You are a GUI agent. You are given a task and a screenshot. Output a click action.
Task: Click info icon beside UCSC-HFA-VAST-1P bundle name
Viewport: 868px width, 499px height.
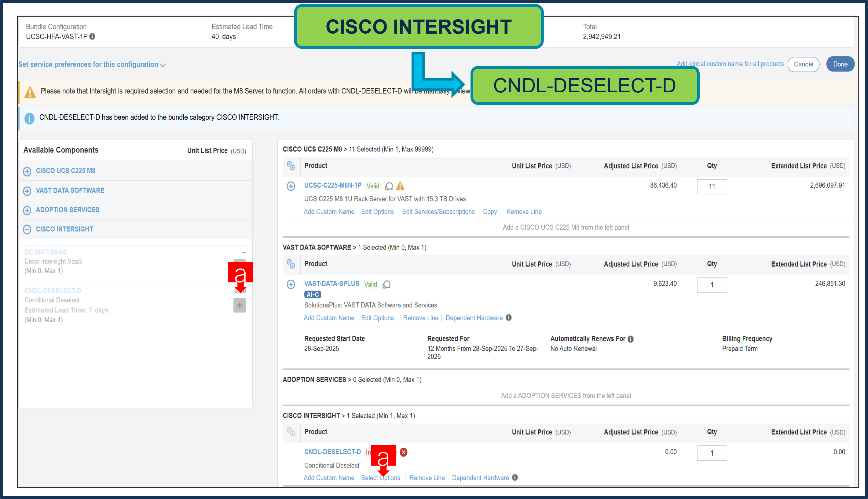[92, 37]
